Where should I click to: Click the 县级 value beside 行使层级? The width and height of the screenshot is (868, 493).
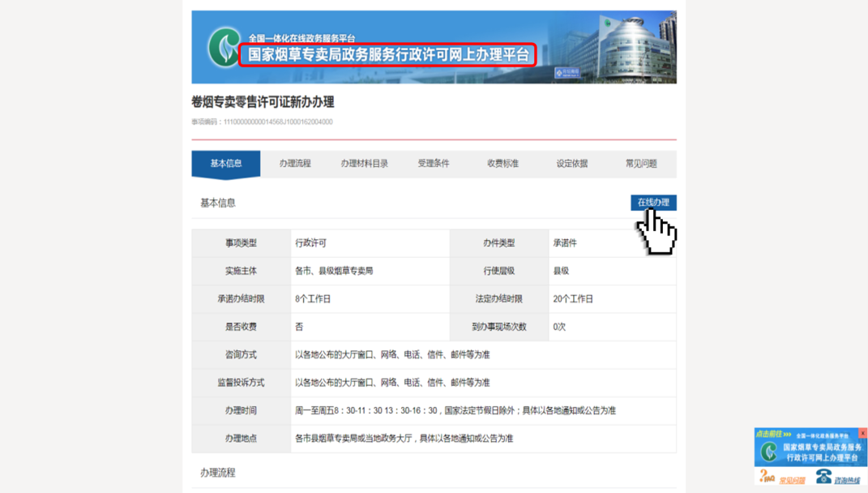click(x=562, y=271)
